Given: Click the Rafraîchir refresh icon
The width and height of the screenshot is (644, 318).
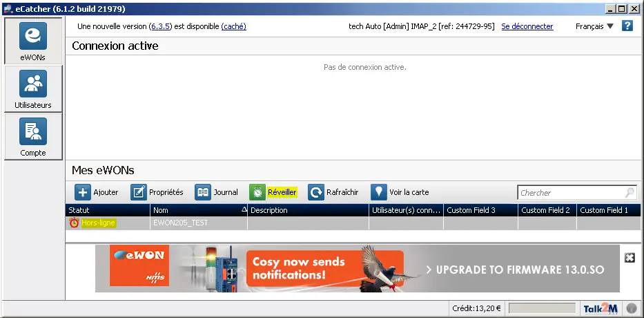Looking at the screenshot, I should [x=316, y=192].
